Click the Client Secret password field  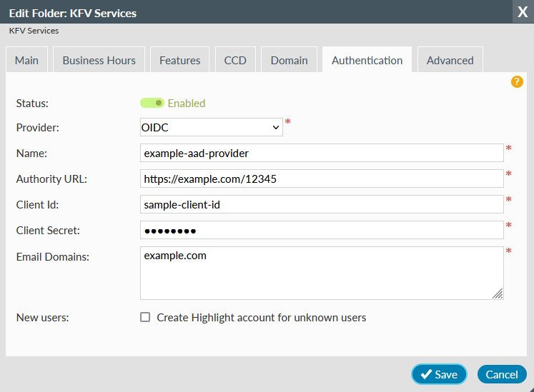322,230
